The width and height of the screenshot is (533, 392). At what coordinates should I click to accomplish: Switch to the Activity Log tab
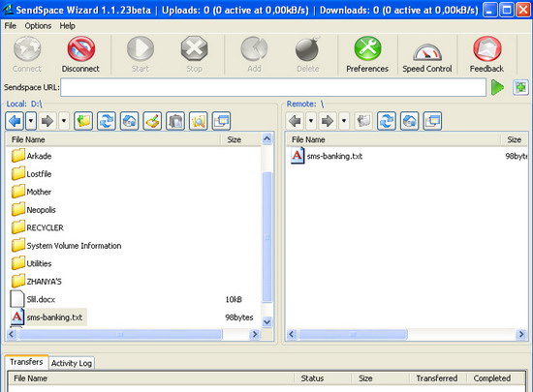point(72,363)
